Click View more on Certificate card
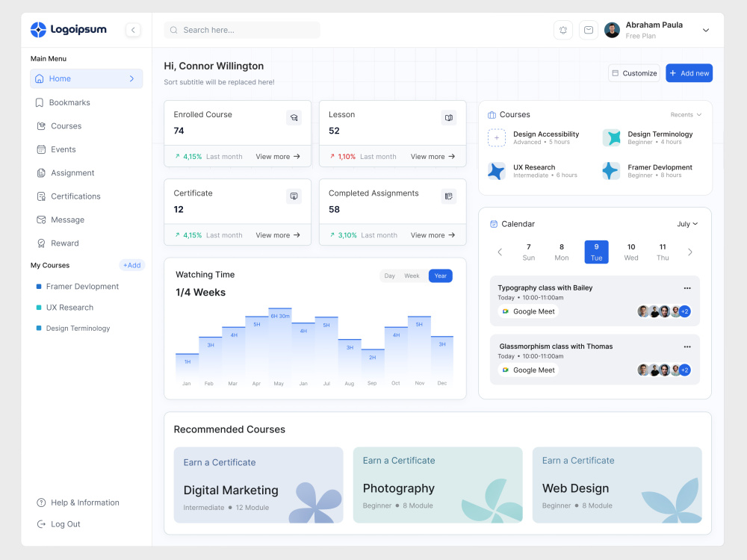This screenshot has width=747, height=560. [x=278, y=235]
